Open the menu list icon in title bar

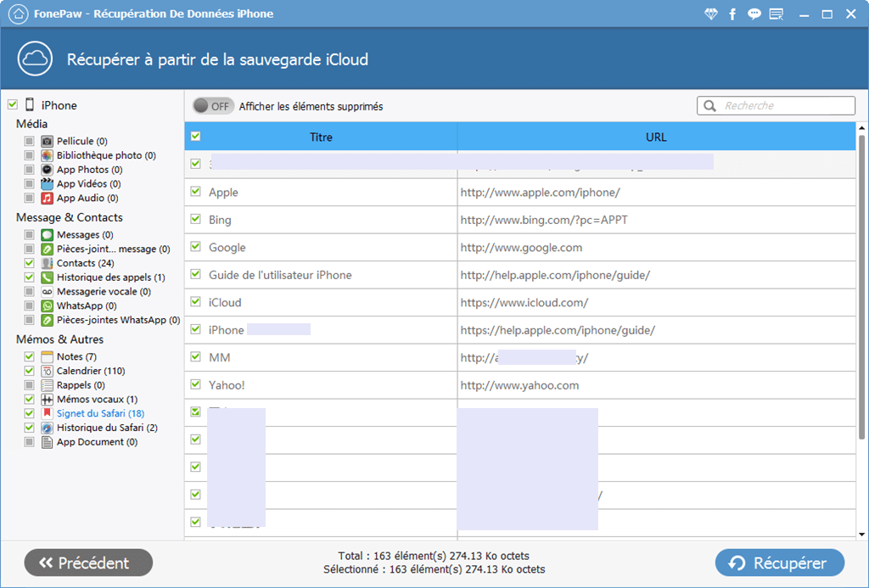click(776, 14)
